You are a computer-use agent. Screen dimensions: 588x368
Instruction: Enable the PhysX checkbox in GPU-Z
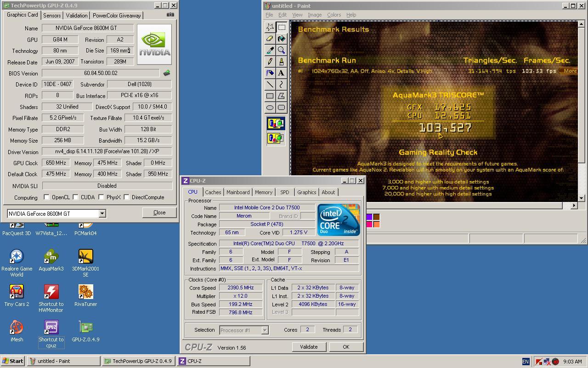(101, 197)
